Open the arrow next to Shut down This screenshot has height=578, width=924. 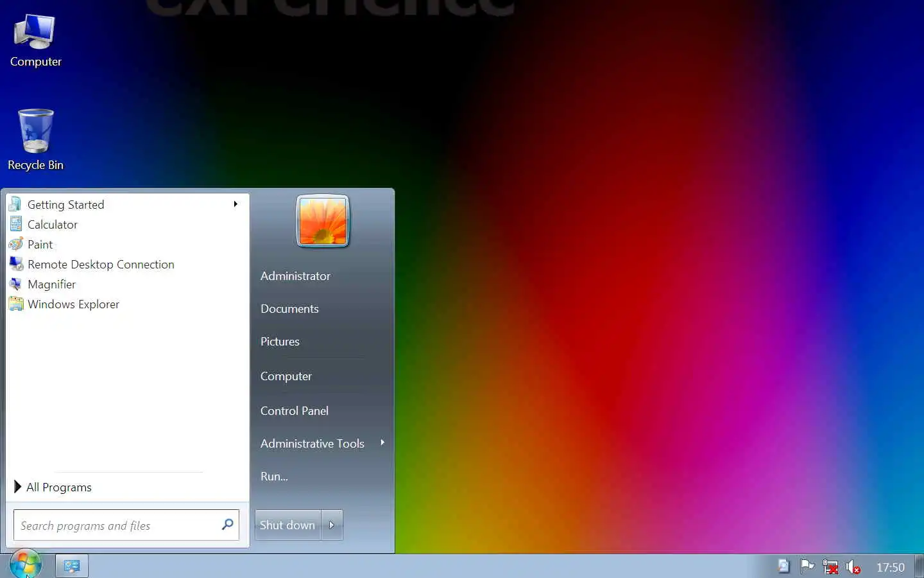tap(332, 525)
